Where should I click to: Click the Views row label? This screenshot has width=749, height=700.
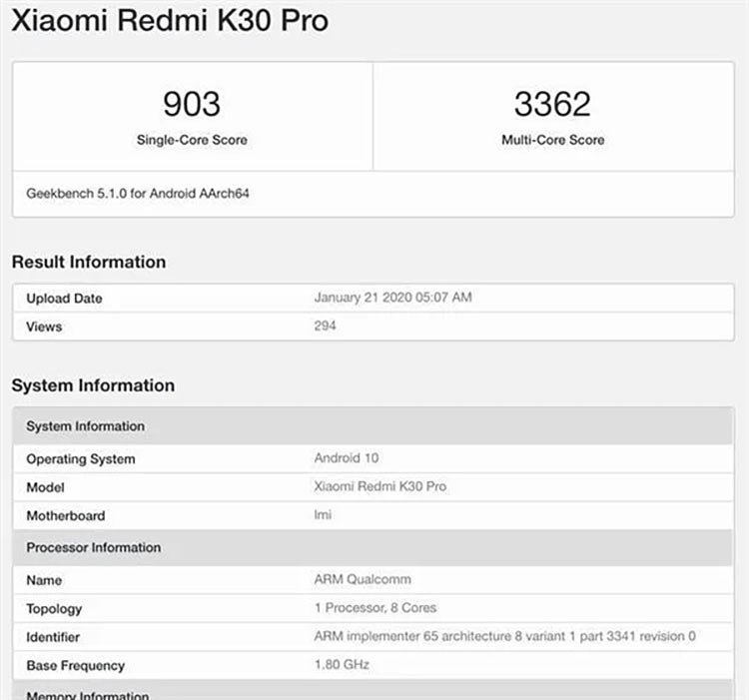[x=44, y=328]
